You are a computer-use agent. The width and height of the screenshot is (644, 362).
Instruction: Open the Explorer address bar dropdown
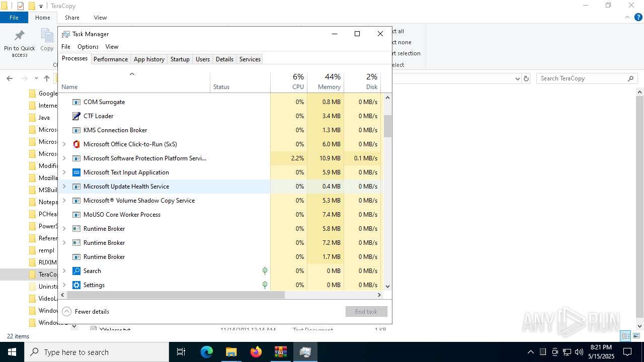tap(518, 79)
